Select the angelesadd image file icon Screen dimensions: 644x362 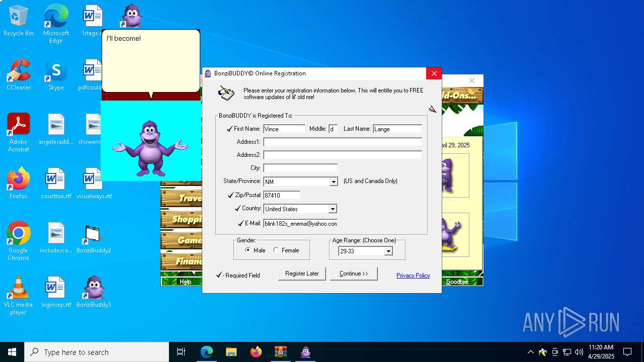(56, 129)
